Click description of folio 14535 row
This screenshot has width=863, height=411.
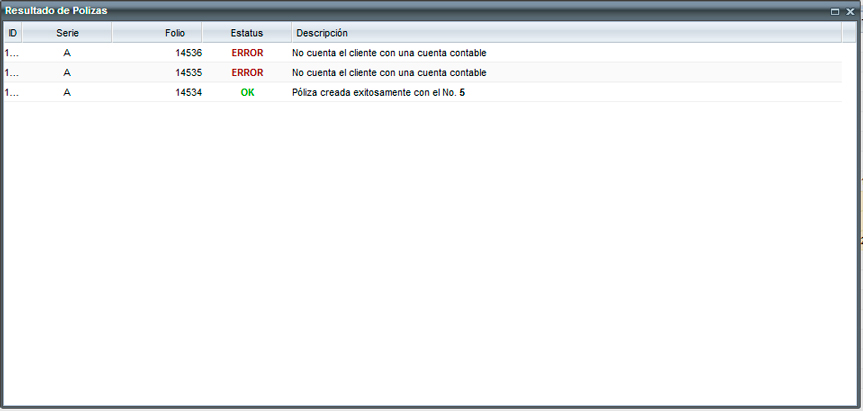tap(389, 73)
